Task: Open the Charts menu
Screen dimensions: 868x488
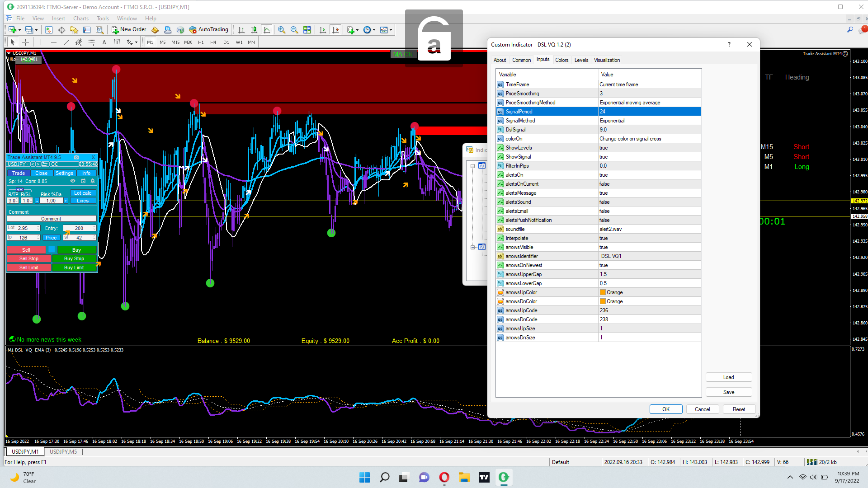Action: (80, 19)
